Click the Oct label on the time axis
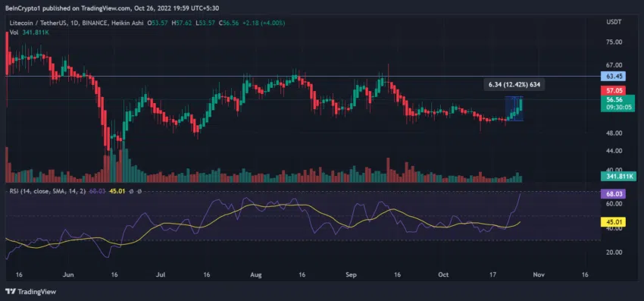This screenshot has height=301, width=644. pos(443,274)
